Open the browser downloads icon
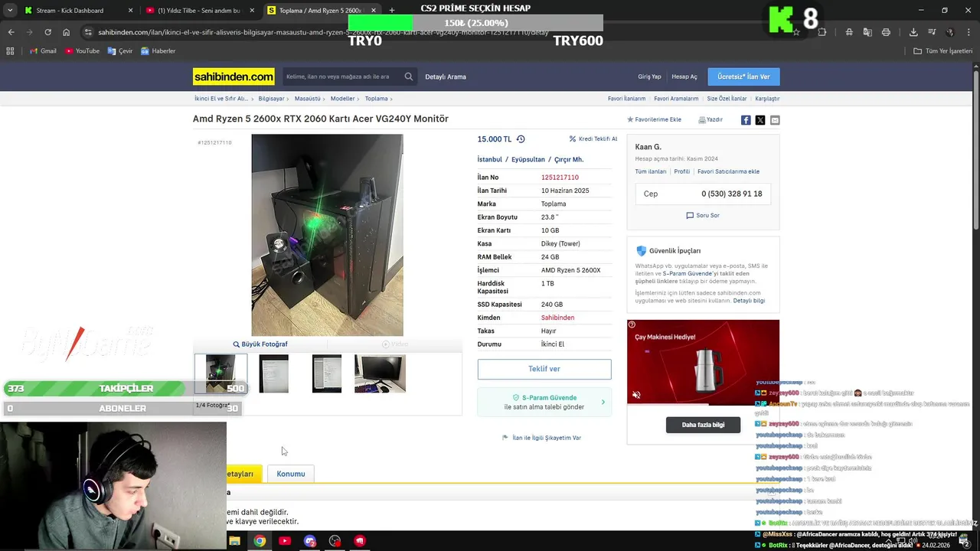 (913, 32)
